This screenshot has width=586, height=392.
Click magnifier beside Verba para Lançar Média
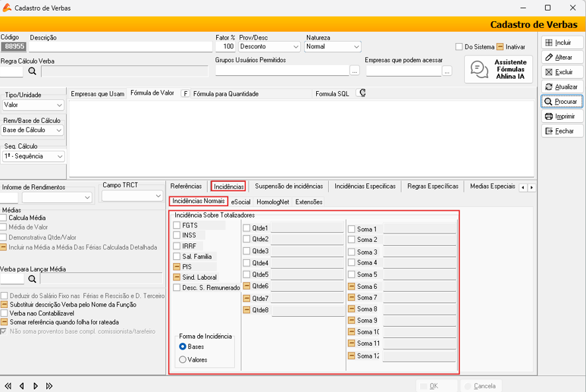tap(32, 279)
